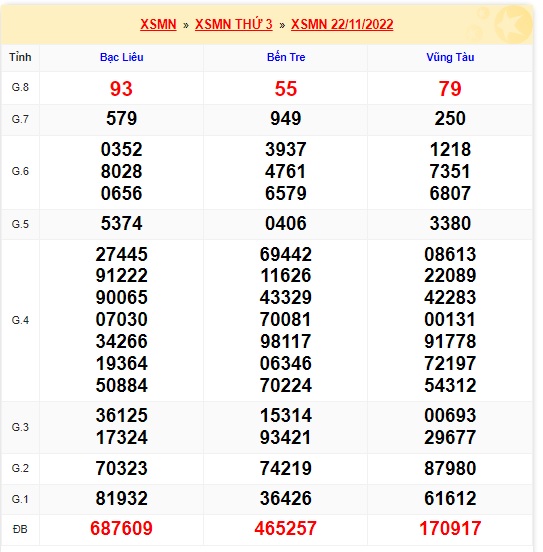Select G.2 number 74219
The height and width of the screenshot is (552, 543).
pyautogui.click(x=286, y=468)
